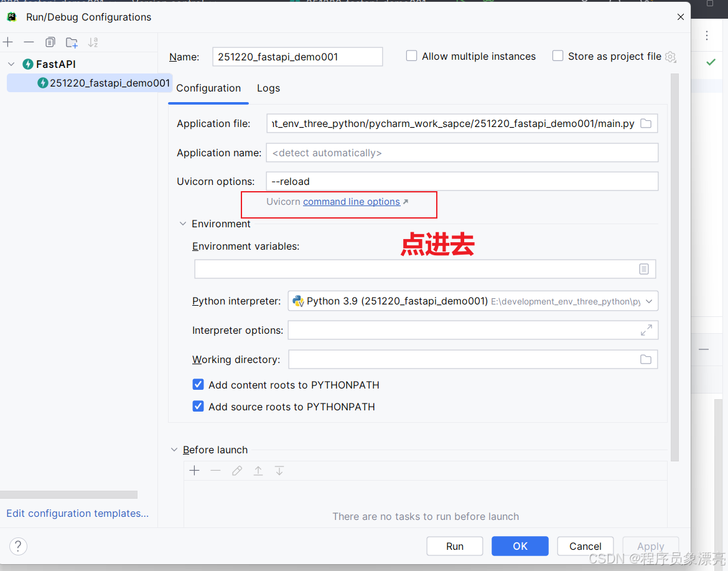The image size is (728, 571).
Task: Remove selected configuration with minus icon
Action: [x=29, y=42]
